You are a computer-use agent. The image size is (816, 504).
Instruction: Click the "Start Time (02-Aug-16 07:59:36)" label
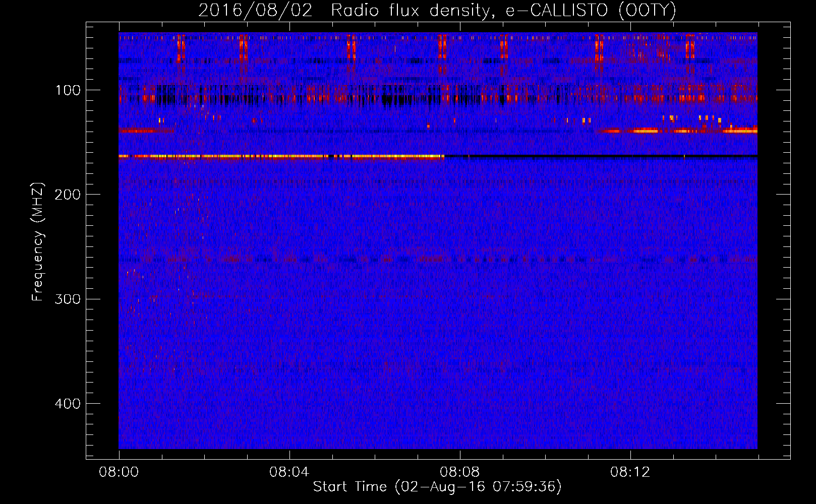(x=437, y=487)
